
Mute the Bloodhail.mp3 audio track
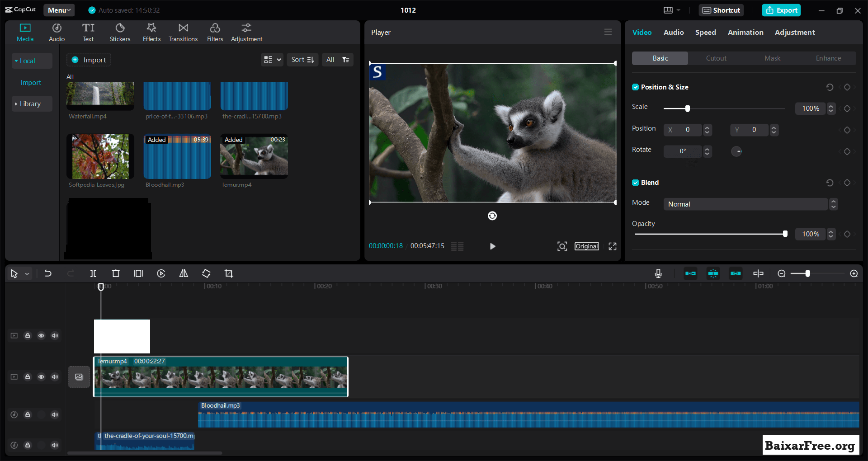tap(55, 415)
